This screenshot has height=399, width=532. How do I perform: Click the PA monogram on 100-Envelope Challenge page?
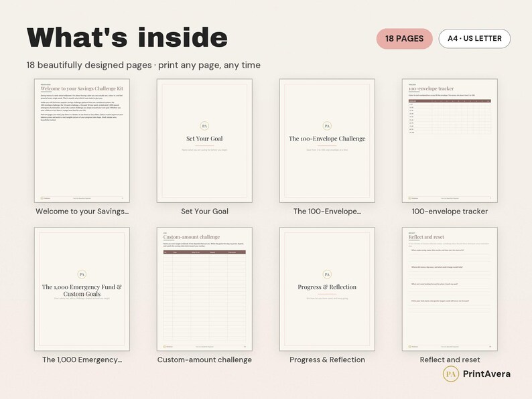pos(327,126)
